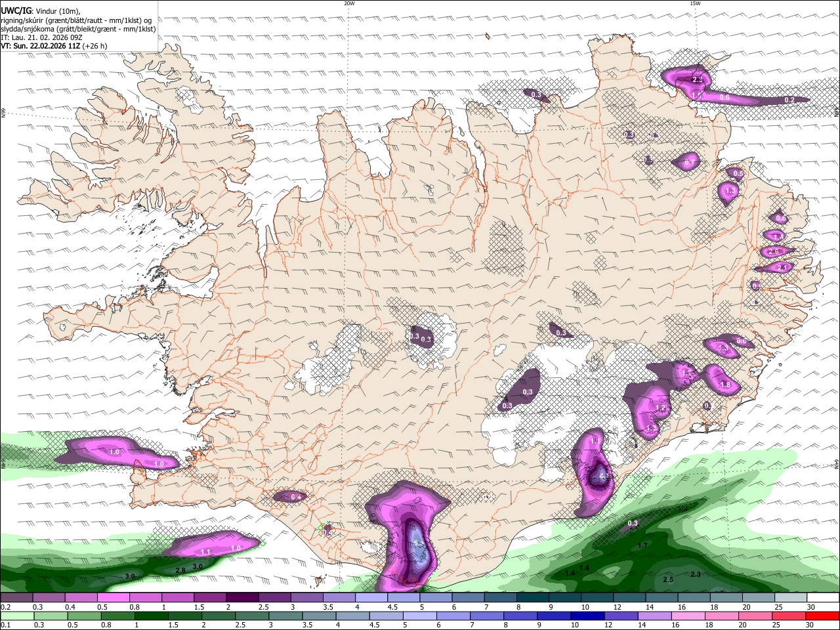Click the "25" label on the top scale
Image resolution: width=840 pixels, height=630 pixels.
[x=778, y=608]
